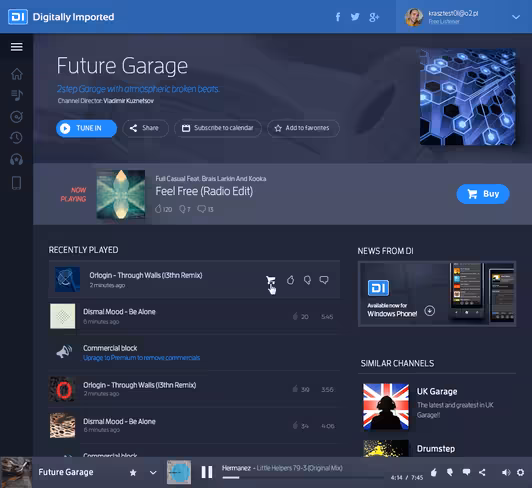Expand the user account dropdown chevron
The width and height of the screenshot is (532, 488).
516,17
